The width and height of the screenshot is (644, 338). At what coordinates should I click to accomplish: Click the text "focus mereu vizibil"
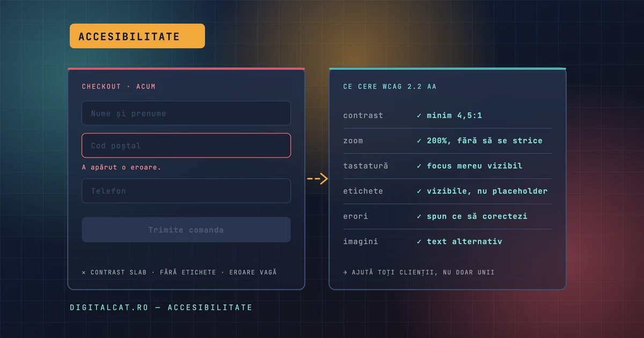[474, 166]
